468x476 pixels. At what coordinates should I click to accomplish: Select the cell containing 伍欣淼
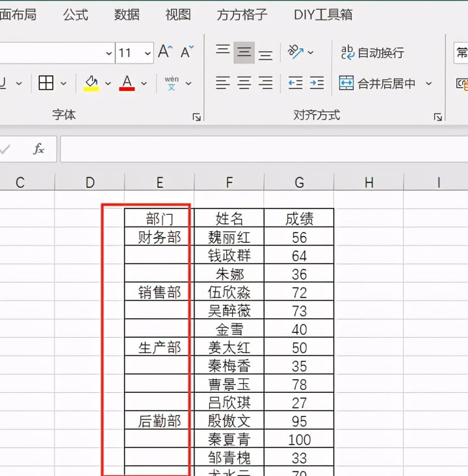click(x=229, y=292)
